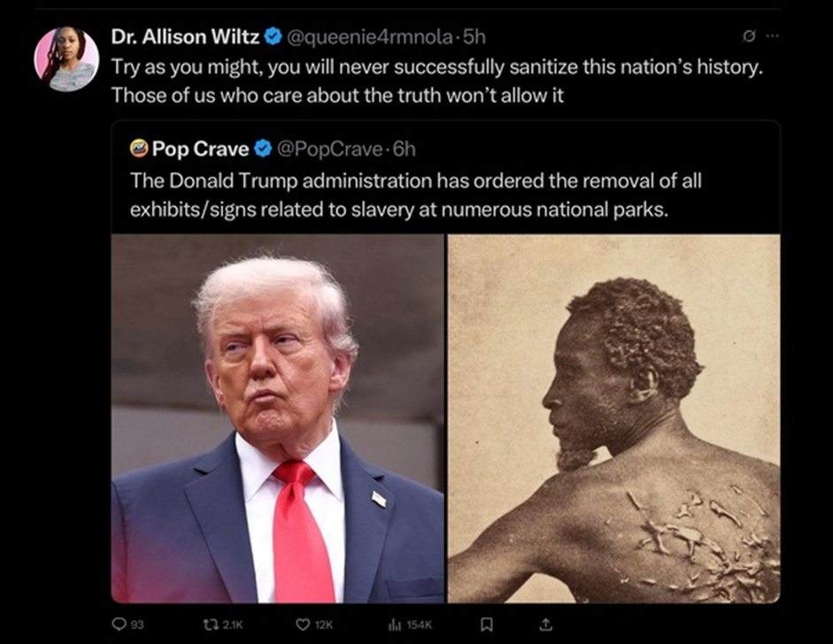The height and width of the screenshot is (644, 833).
Task: Click Pop Crave small avatar icon
Action: coord(139,148)
